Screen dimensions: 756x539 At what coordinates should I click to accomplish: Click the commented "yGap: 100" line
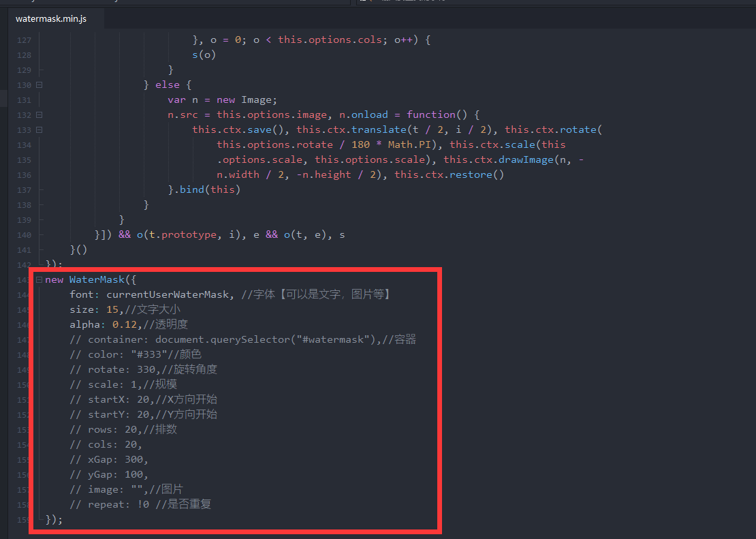109,474
